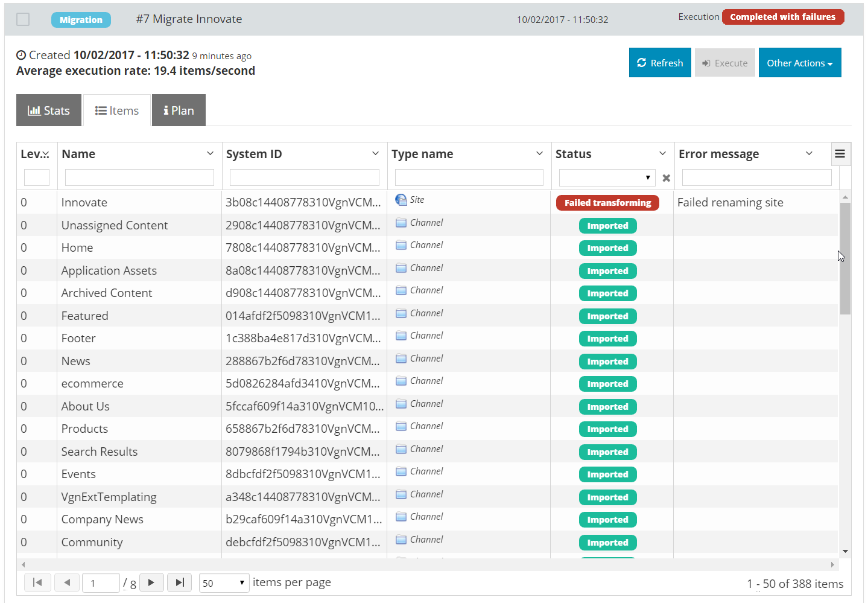Select the Innovate name cell
Screen dimensions: 868x603
pyautogui.click(x=139, y=202)
